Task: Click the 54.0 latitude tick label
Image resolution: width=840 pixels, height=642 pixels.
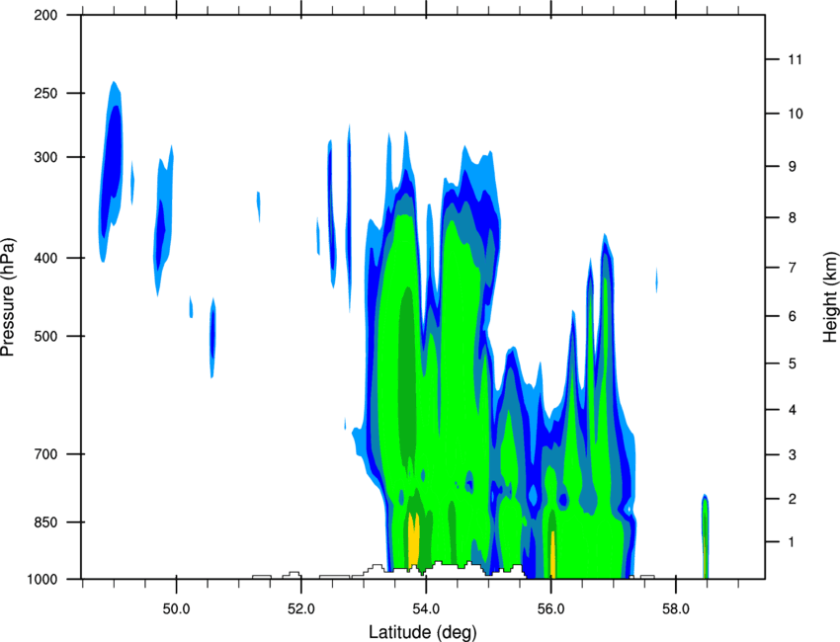Action: point(426,608)
